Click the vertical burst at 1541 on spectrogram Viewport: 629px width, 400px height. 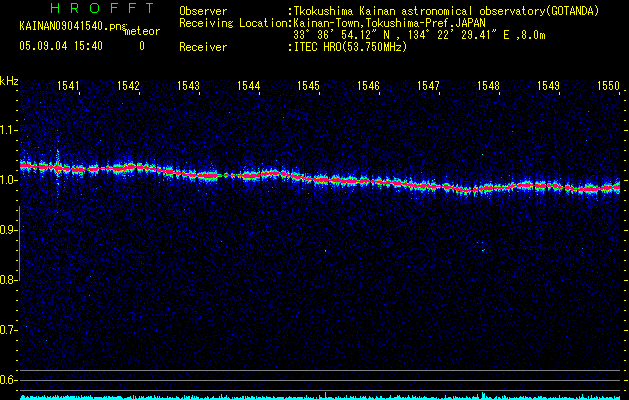pos(58,173)
